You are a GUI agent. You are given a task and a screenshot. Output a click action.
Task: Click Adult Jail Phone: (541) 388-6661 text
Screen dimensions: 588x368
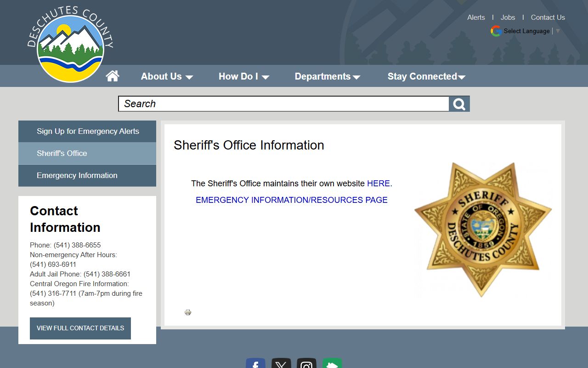80,274
